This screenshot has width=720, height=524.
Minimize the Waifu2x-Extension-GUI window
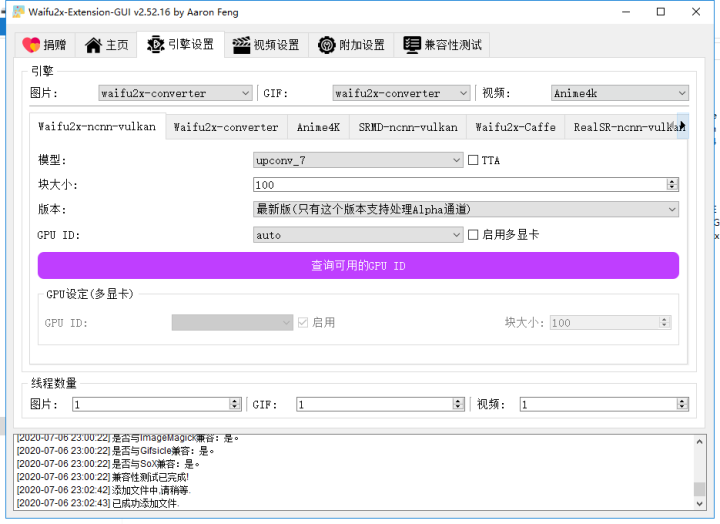(x=626, y=12)
